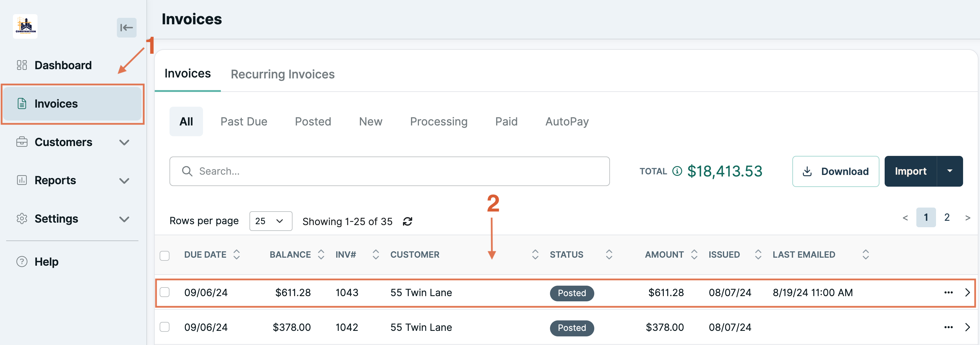Switch to the Recurring Invoices tab
Viewport: 980px width, 345px height.
(x=283, y=74)
